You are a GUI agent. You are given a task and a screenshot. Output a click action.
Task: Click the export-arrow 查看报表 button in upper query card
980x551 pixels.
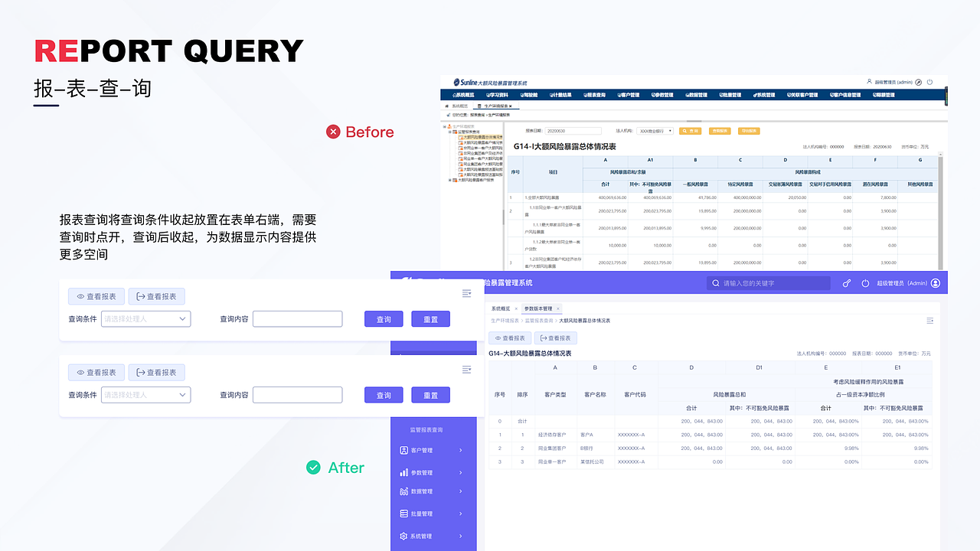pyautogui.click(x=156, y=296)
